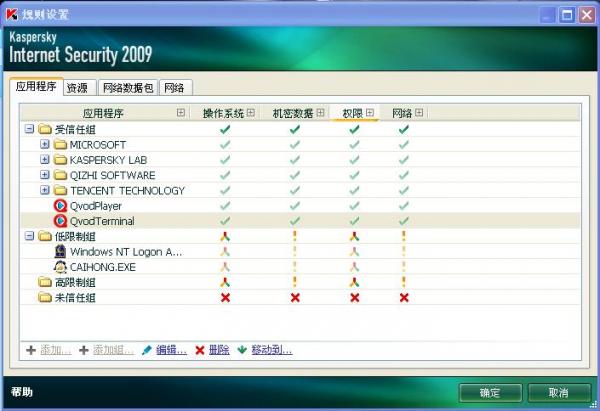Toggle QvodTerminal 操作系统 checkmark
Image resolution: width=600 pixels, height=411 pixels.
[x=225, y=221]
